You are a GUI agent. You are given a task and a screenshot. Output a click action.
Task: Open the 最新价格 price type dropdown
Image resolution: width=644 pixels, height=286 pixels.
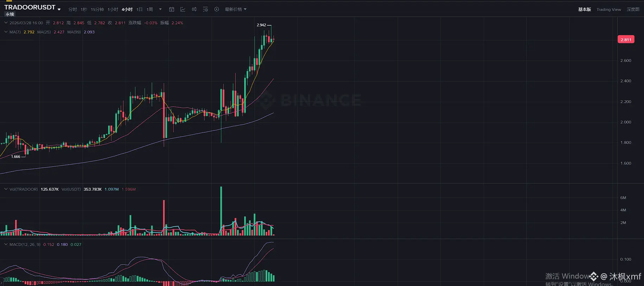tap(236, 9)
